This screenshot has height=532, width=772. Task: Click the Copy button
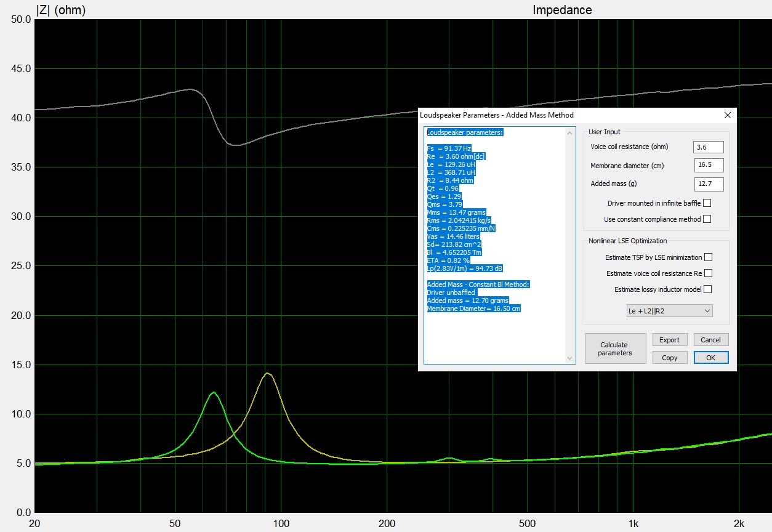(x=669, y=358)
